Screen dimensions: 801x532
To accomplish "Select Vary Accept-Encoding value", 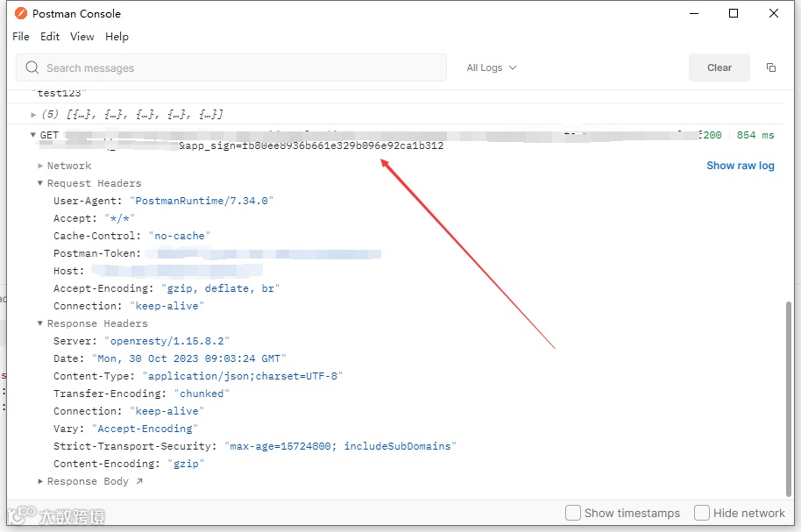I will click(145, 429).
